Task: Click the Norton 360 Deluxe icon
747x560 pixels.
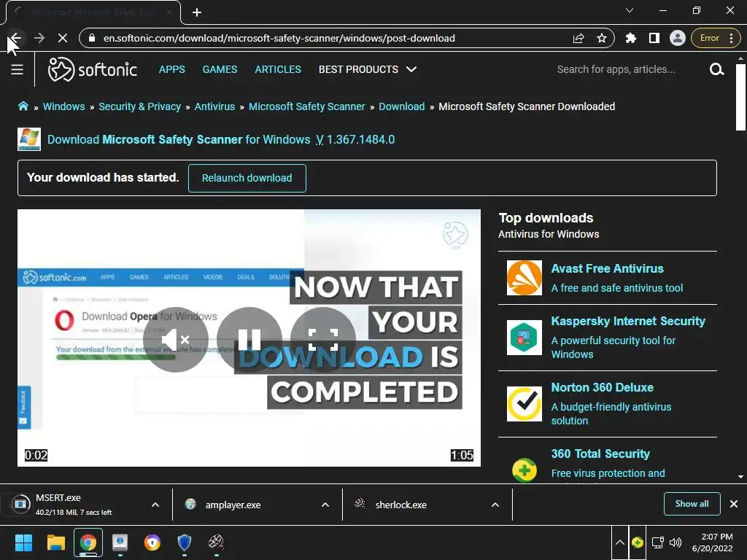Action: point(524,404)
